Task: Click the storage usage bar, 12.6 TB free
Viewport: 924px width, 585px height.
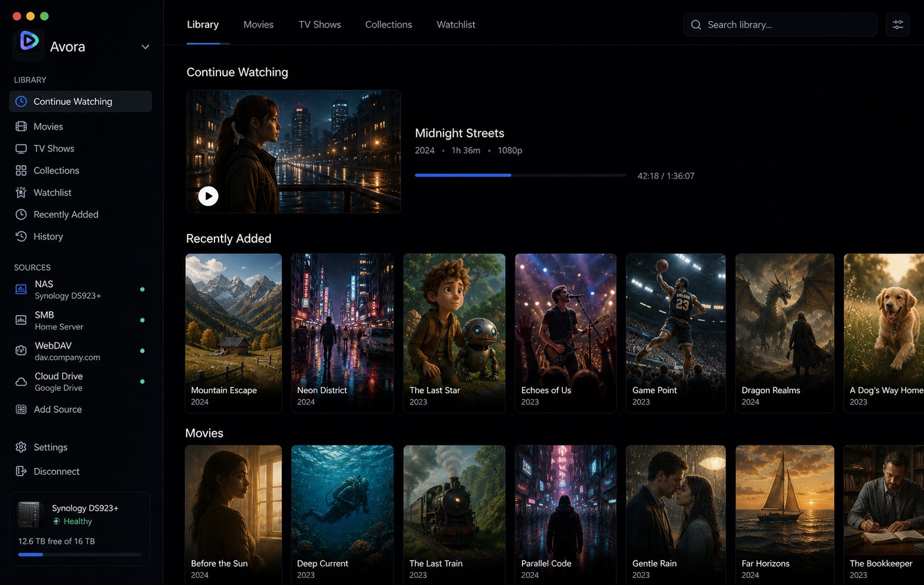Action: tap(80, 555)
